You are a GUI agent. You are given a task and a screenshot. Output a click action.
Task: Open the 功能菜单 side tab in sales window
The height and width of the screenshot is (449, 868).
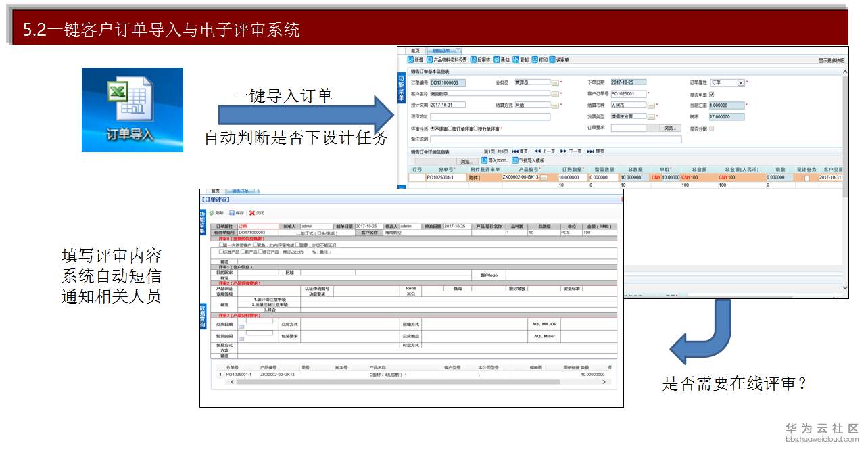402,87
